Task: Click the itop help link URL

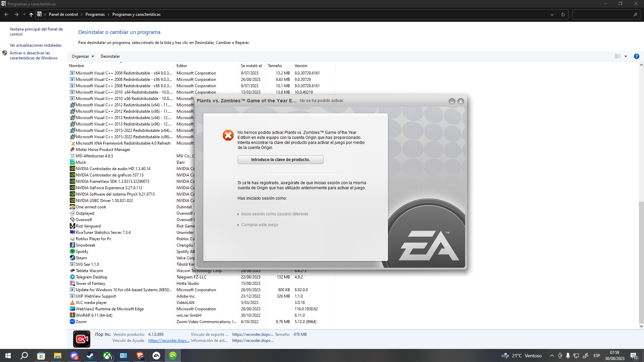Action: click(169, 341)
